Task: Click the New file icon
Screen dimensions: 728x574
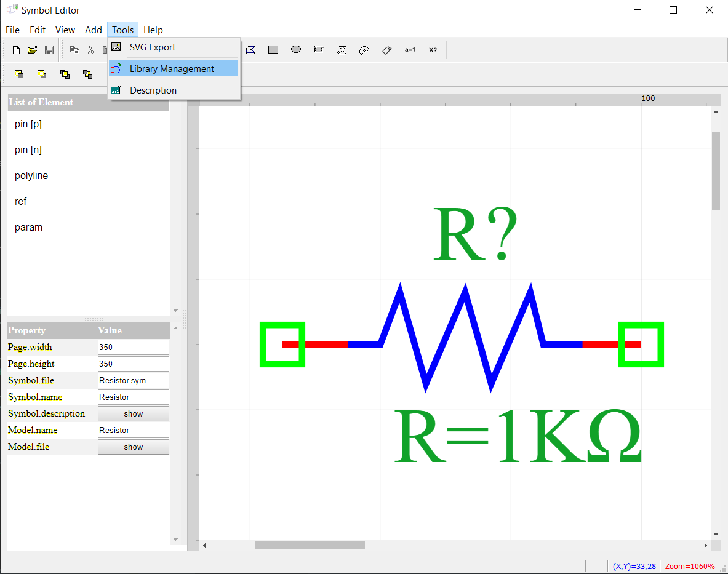Action: (16, 50)
